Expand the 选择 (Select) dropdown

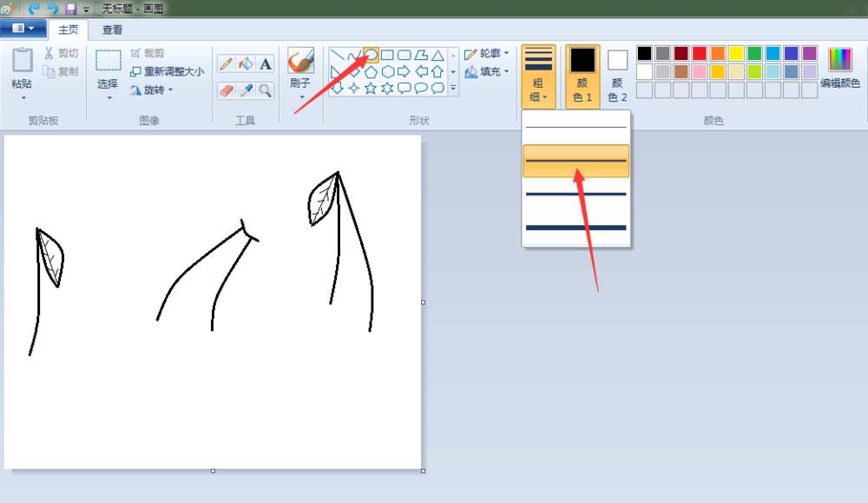tap(109, 98)
